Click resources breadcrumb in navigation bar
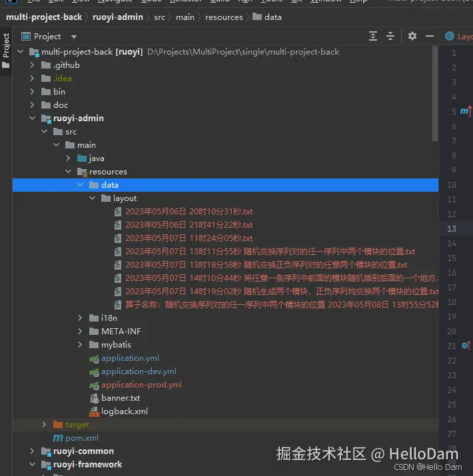The image size is (473, 476). pyautogui.click(x=224, y=17)
